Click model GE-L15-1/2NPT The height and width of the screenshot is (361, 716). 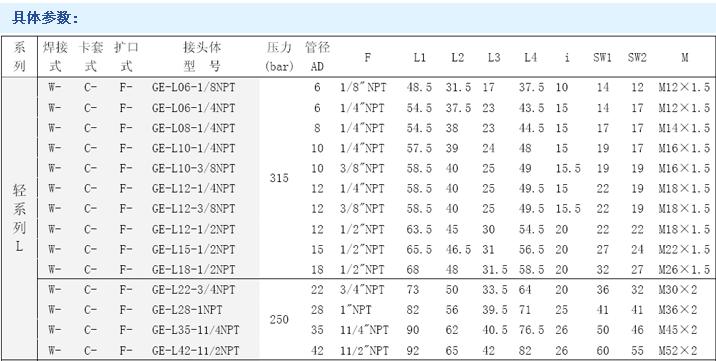point(194,250)
